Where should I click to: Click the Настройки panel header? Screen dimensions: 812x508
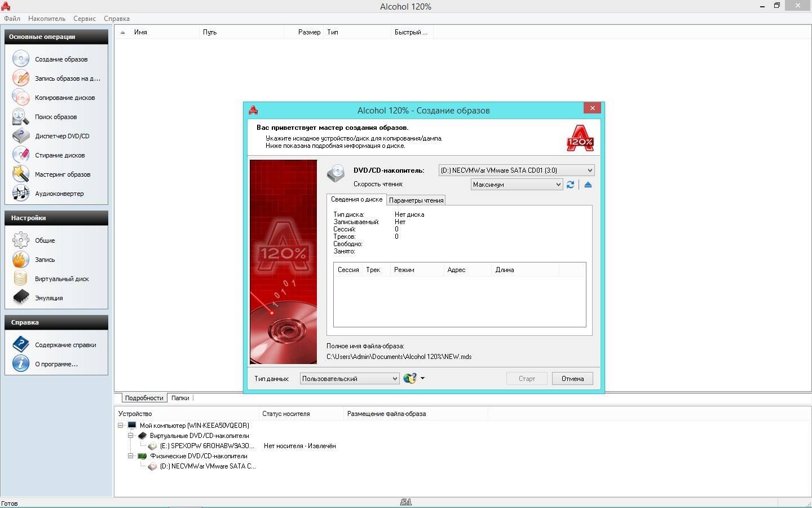pyautogui.click(x=56, y=218)
